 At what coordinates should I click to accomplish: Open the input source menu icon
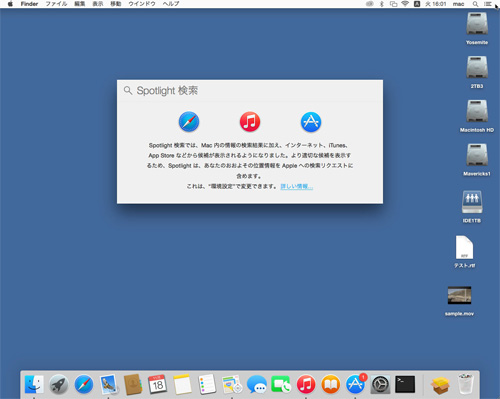click(x=417, y=4)
